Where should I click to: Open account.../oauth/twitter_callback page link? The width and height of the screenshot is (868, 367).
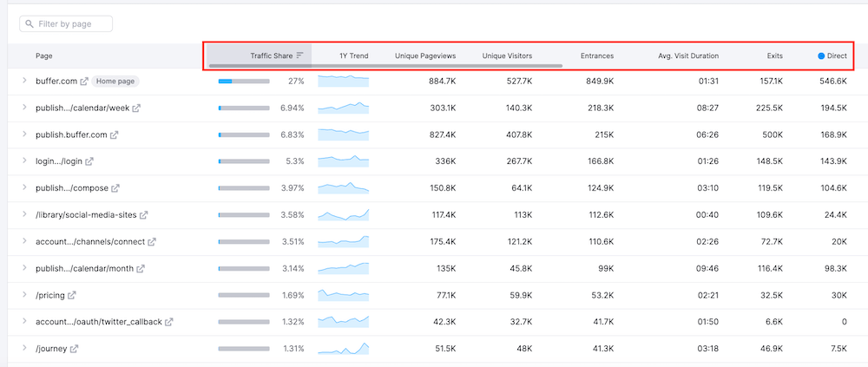coord(98,322)
